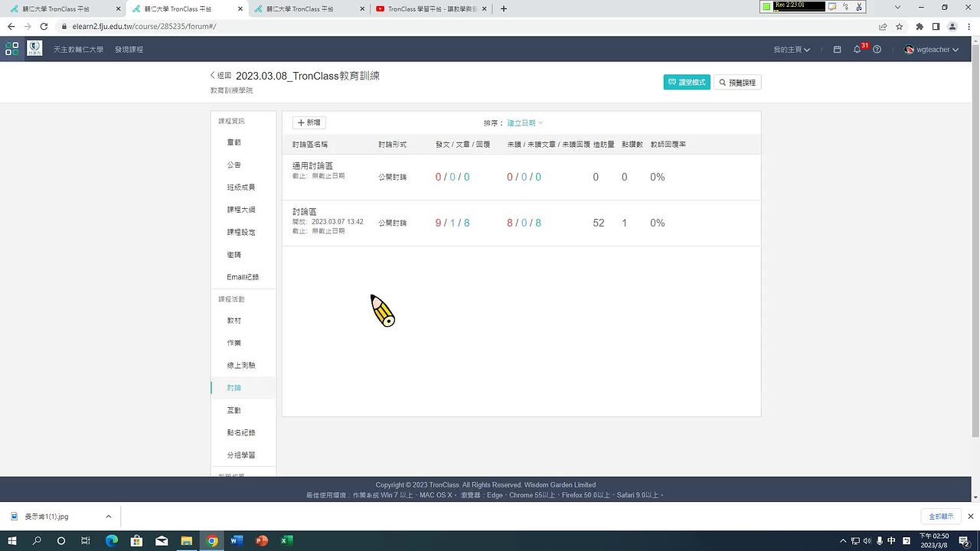Open PowerPoint from the taskbar
Viewport: 980px width, 551px height.
click(x=261, y=540)
